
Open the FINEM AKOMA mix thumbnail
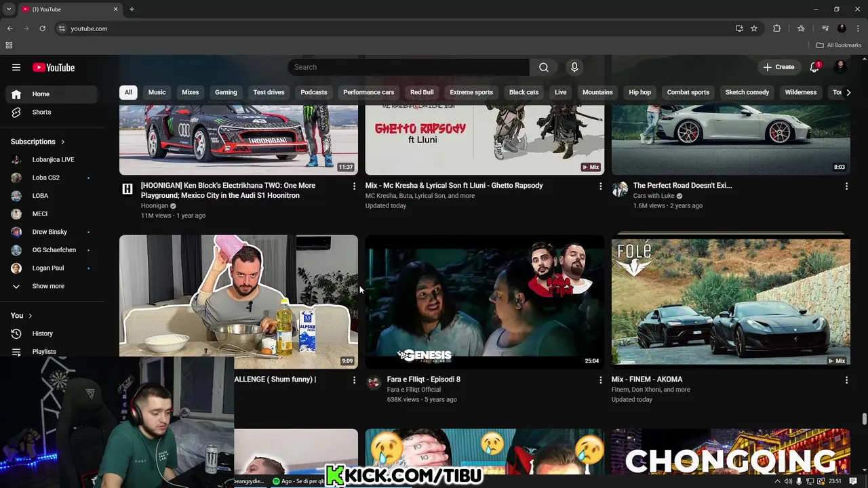[x=731, y=302]
